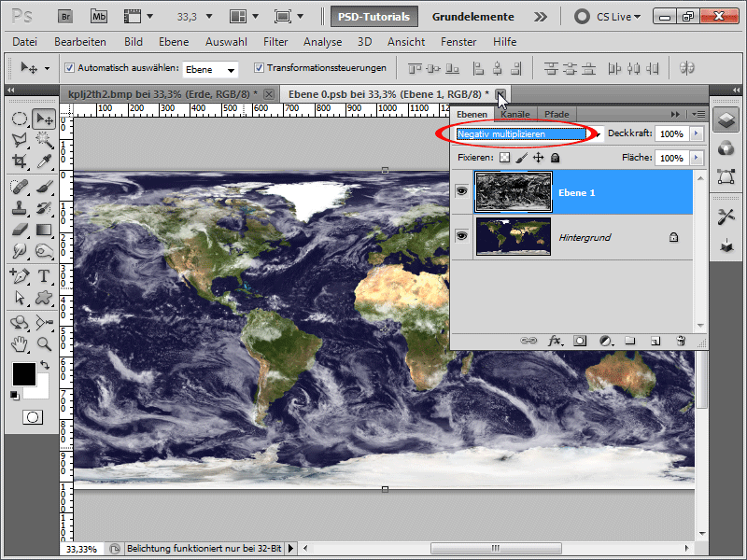Select the Dodge tool
Screen dimensions: 747x560
click(x=44, y=251)
